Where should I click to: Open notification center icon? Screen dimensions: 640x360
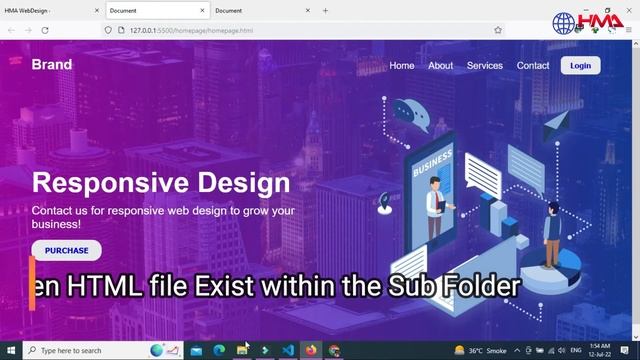[x=624, y=351]
